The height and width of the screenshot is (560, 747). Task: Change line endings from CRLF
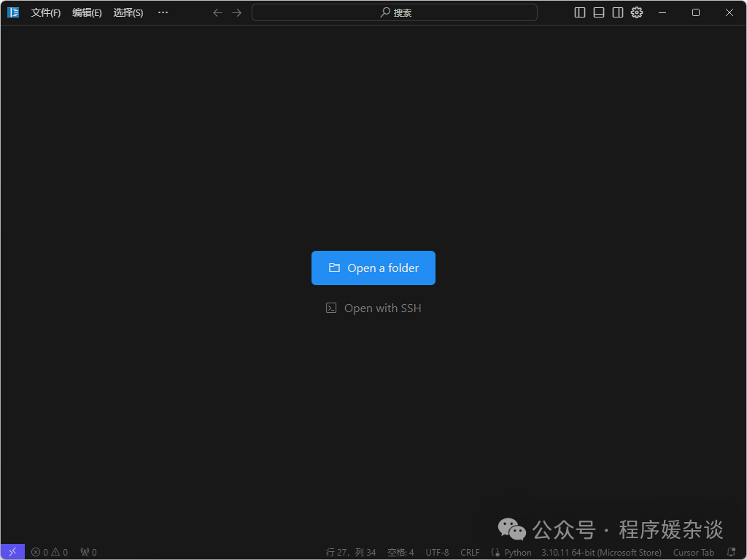coord(470,552)
